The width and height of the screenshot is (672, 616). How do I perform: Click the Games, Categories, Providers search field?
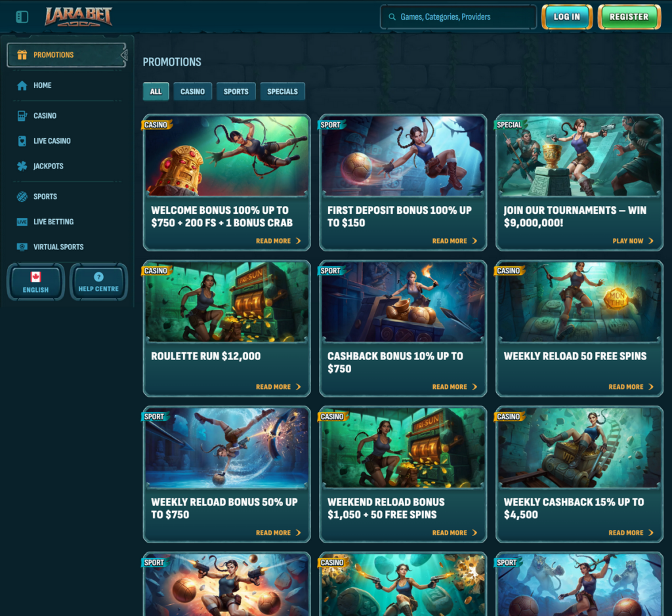(458, 17)
